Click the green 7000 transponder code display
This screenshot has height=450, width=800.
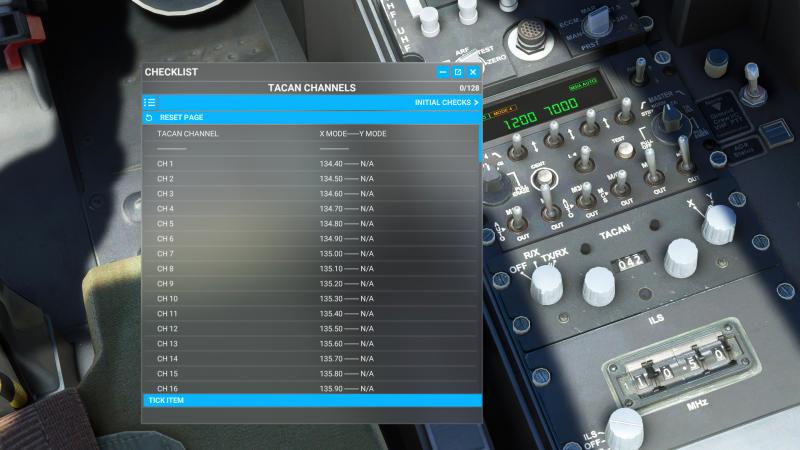[561, 107]
